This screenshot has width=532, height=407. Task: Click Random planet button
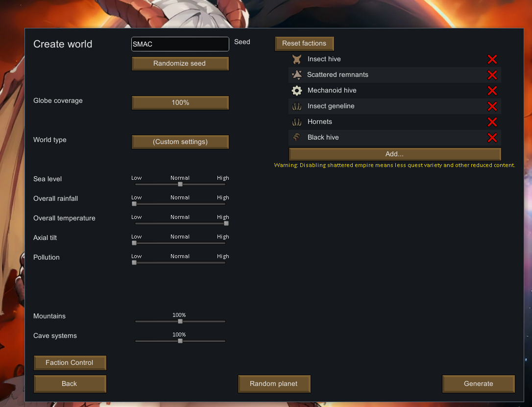(274, 383)
